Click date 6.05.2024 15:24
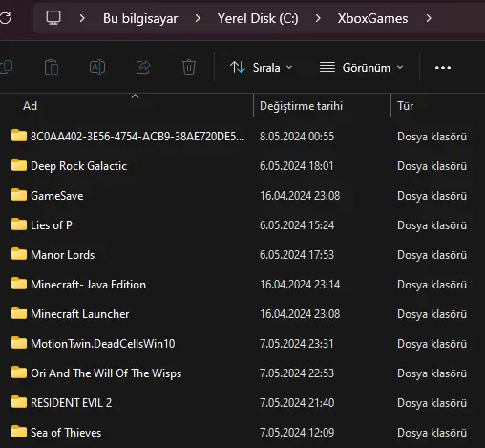The width and height of the screenshot is (485, 448). click(297, 225)
